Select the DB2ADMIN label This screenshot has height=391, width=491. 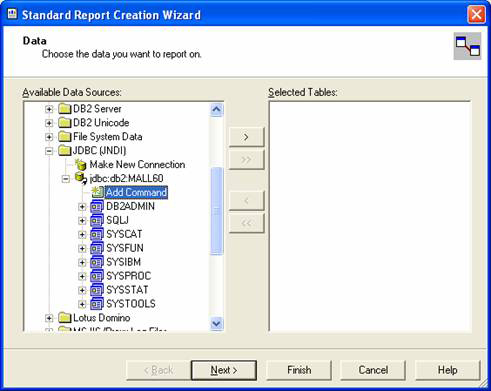[x=130, y=207]
